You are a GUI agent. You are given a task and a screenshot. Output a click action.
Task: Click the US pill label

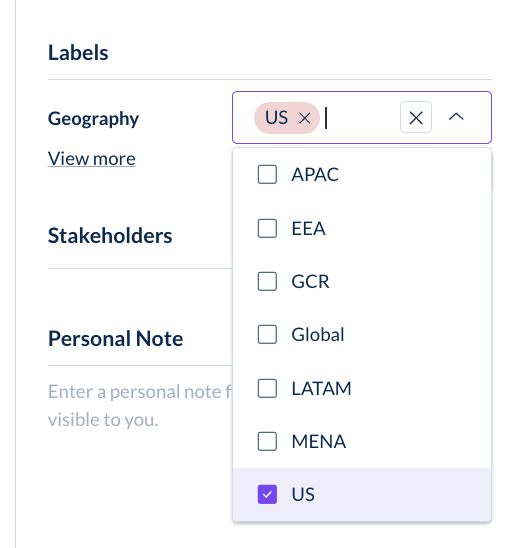(x=276, y=118)
